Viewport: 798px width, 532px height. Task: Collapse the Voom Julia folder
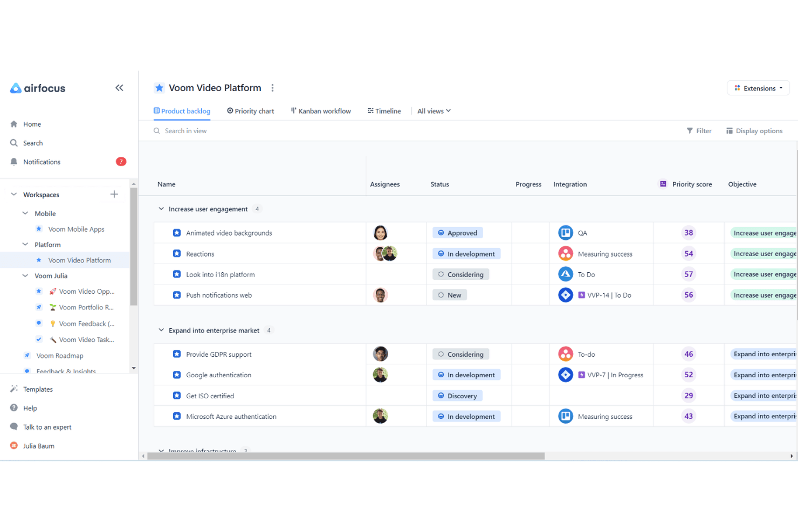coord(25,275)
